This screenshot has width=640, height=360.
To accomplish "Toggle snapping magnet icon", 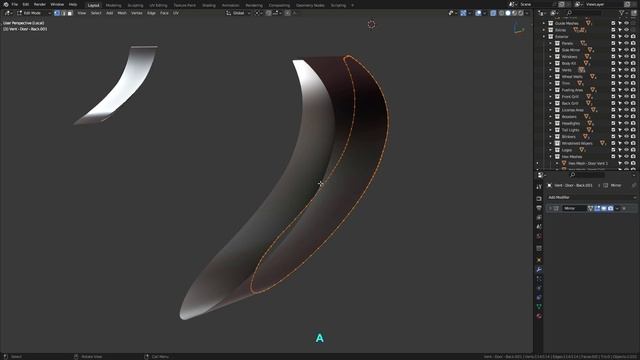I will coord(268,13).
